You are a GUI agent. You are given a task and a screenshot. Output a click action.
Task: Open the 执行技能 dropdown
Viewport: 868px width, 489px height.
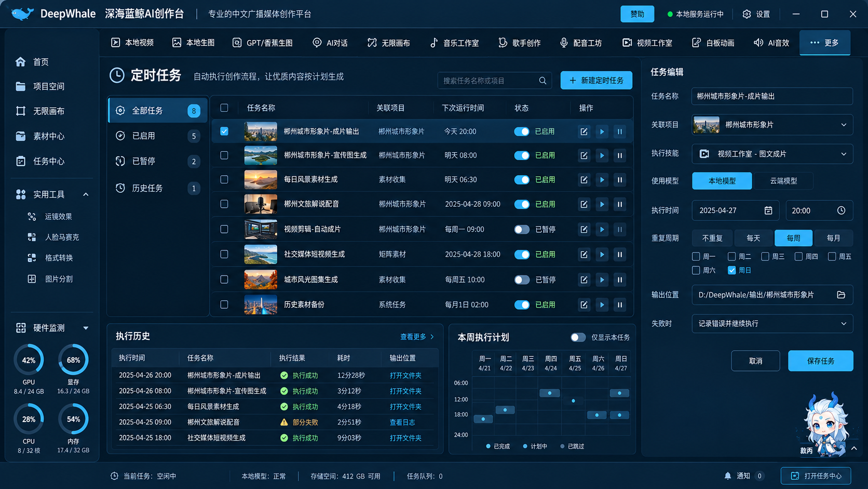[x=772, y=154]
